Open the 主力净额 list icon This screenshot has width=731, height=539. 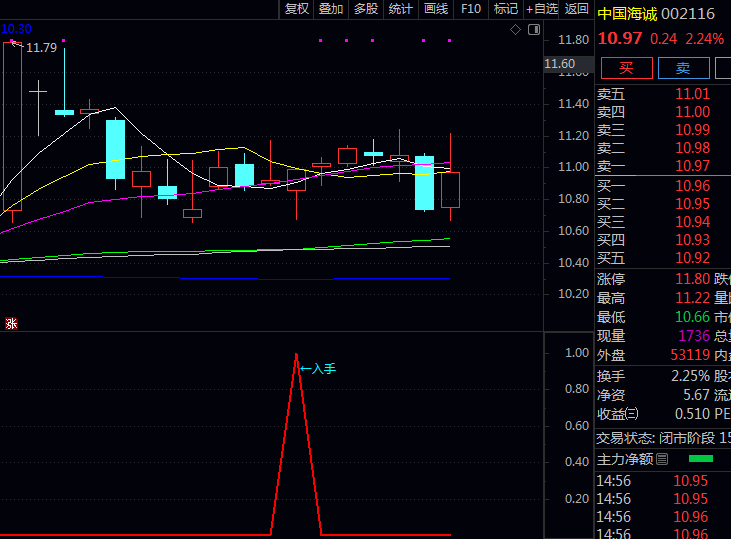(661, 459)
